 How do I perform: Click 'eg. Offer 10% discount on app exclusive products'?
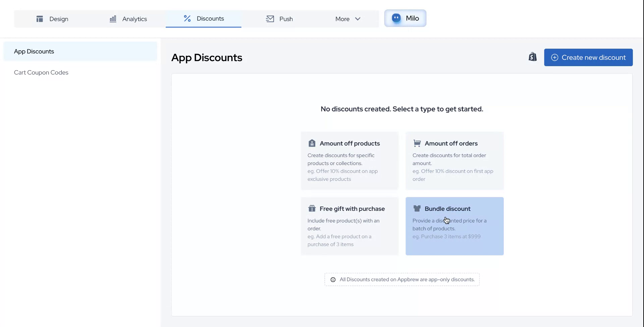(342, 175)
